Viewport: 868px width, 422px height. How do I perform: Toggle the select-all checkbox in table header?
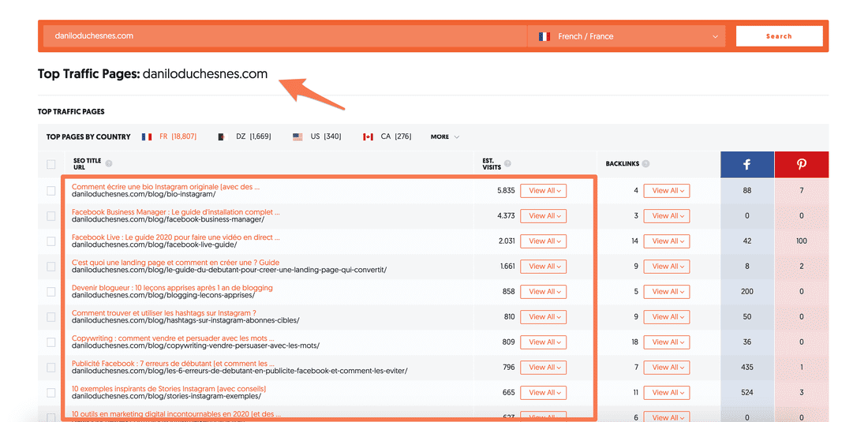pyautogui.click(x=51, y=164)
